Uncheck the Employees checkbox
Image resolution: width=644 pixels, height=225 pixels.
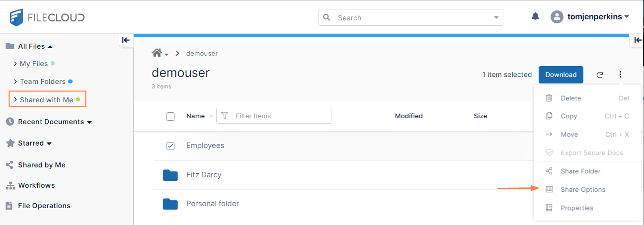tap(170, 146)
